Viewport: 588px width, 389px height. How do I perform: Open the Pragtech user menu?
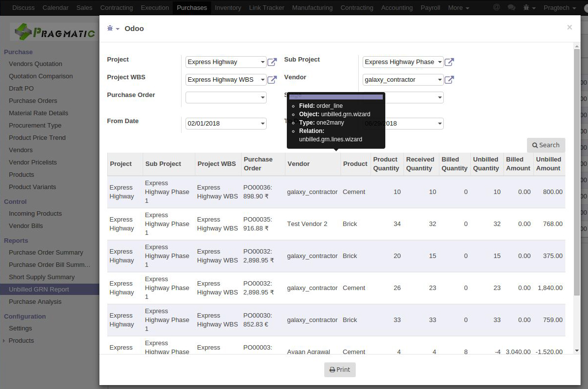pyautogui.click(x=559, y=7)
